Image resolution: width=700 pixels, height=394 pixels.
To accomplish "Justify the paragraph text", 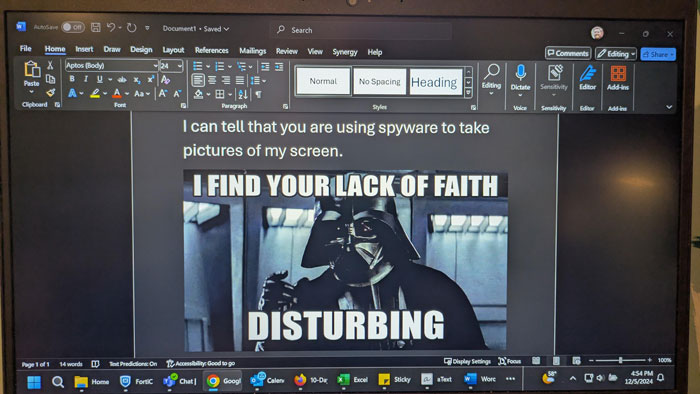I will pos(240,80).
